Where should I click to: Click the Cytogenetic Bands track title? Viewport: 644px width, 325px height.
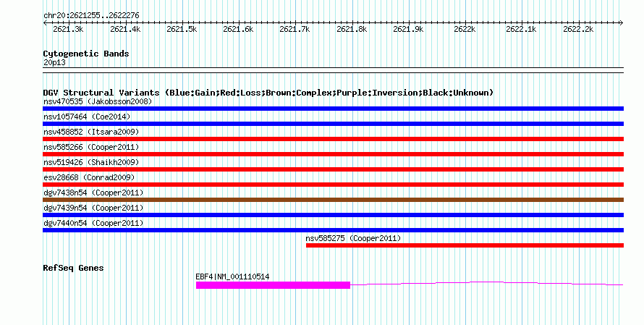(x=86, y=54)
